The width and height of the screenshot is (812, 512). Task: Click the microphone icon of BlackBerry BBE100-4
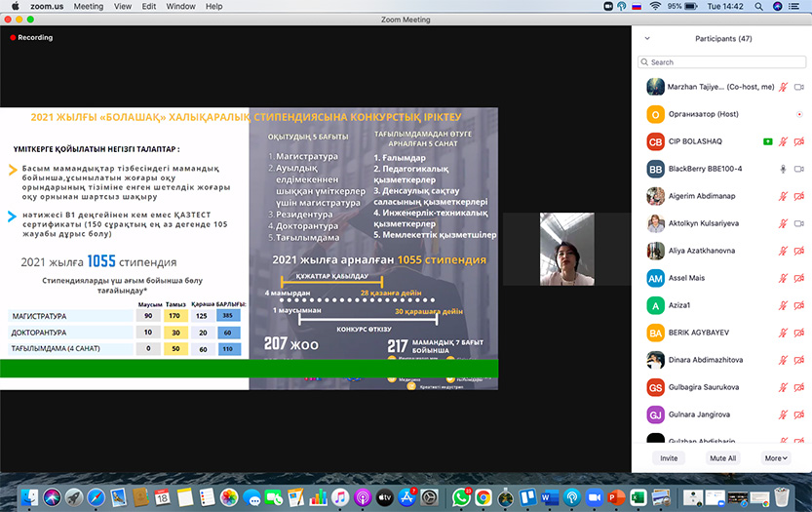pos(783,169)
